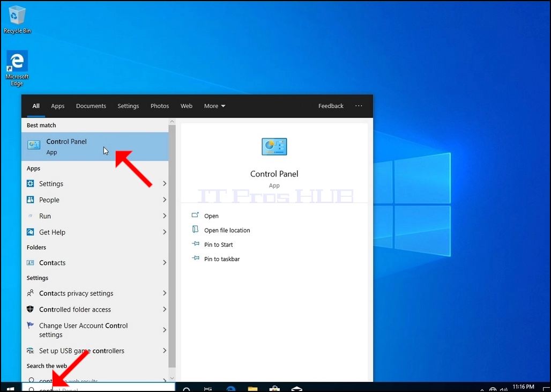Click Pin to Start

218,245
